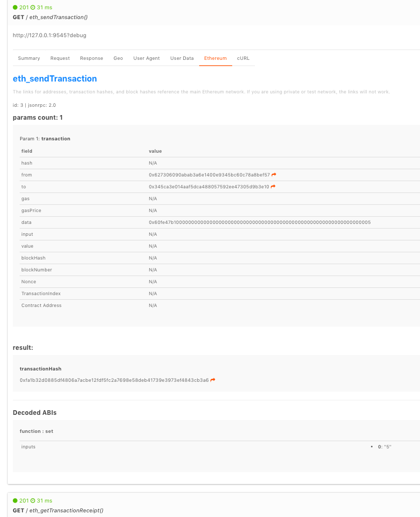Click the to address 0x345ca3e014aaf5dca...

coord(209,187)
